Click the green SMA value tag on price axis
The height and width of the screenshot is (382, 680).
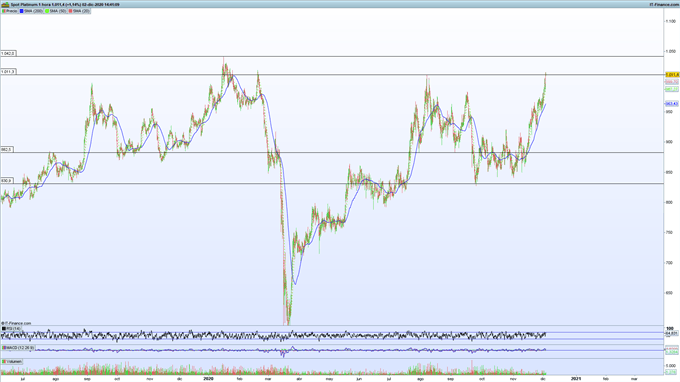[x=672, y=89]
